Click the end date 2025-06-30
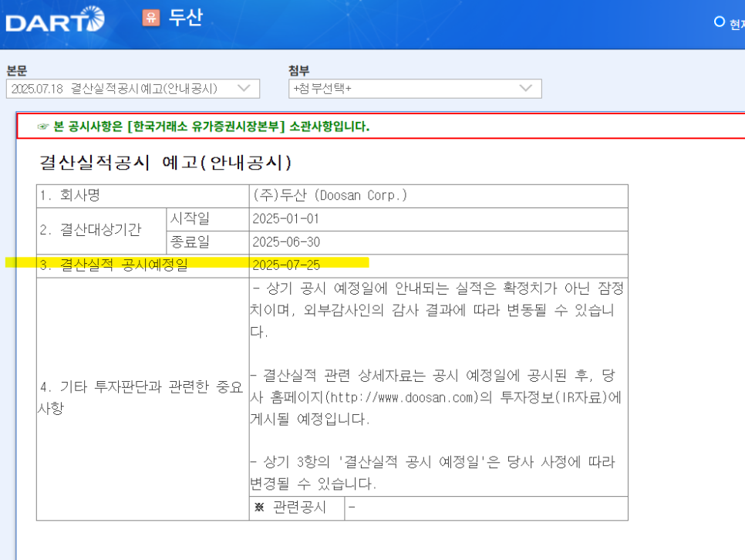Screen dimensions: 745x560 (x=286, y=242)
